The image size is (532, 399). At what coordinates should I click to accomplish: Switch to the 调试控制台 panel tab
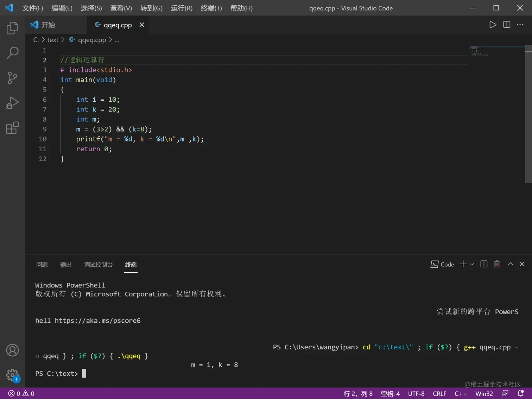[98, 264]
